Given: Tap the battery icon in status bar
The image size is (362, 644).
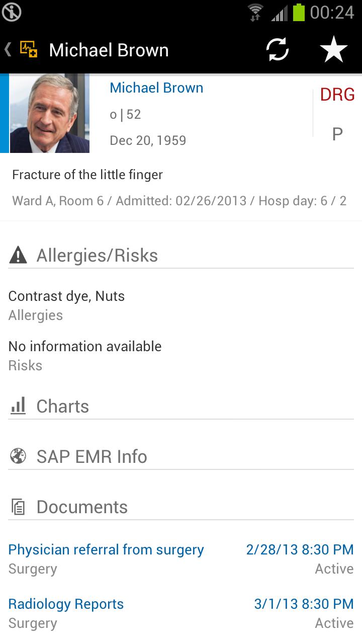Looking at the screenshot, I should click(x=299, y=12).
